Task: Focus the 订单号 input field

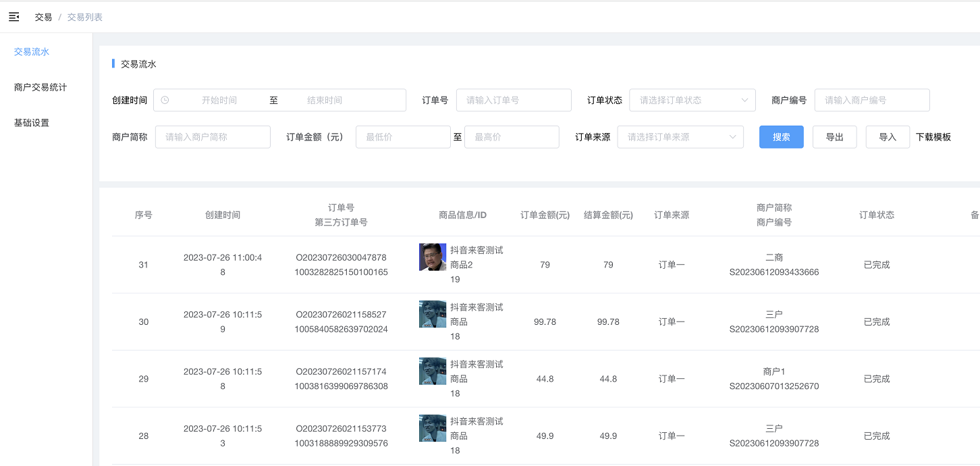Action: (514, 100)
